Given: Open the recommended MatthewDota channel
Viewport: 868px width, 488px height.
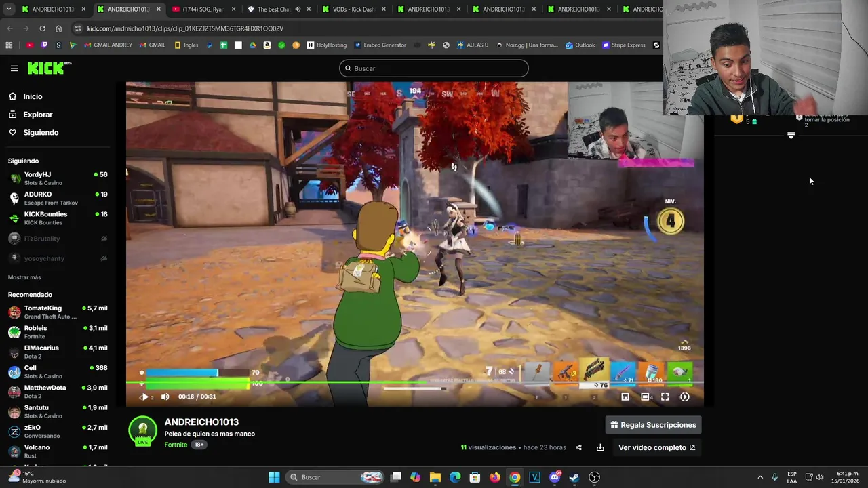Looking at the screenshot, I should click(58, 392).
